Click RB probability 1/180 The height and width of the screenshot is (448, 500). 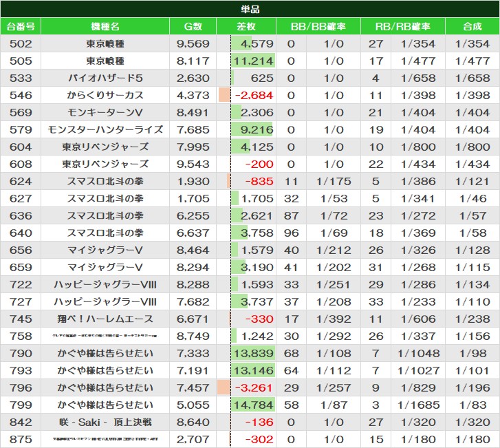[x=418, y=440]
